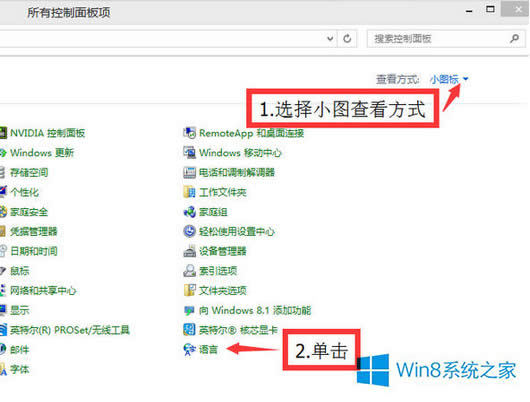530x402 pixels.
Task: Click the 文件夹选项 text link
Action: point(222,290)
